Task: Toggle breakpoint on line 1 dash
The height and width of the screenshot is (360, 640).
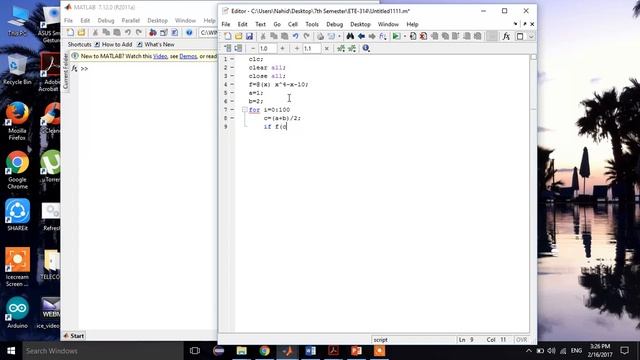Action: coord(232,59)
